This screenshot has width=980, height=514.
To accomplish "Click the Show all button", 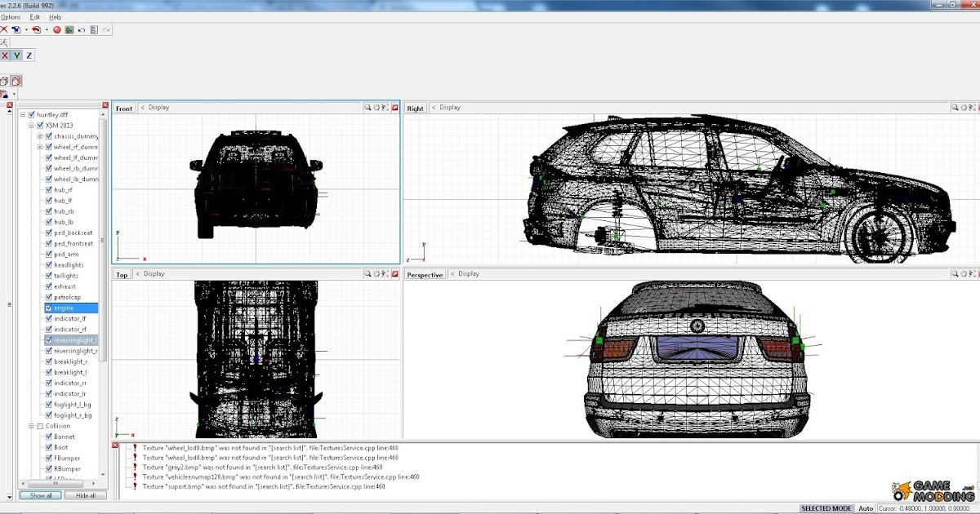I will pos(41,495).
